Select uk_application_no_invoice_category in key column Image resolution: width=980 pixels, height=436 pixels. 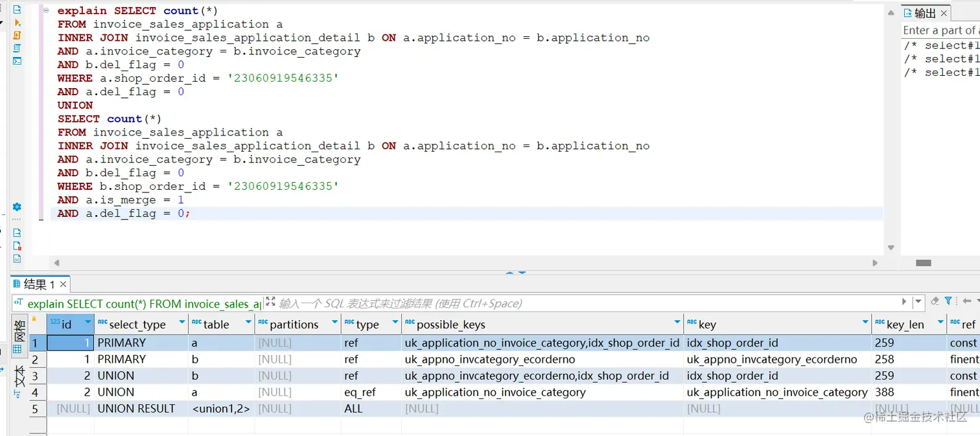click(x=777, y=392)
